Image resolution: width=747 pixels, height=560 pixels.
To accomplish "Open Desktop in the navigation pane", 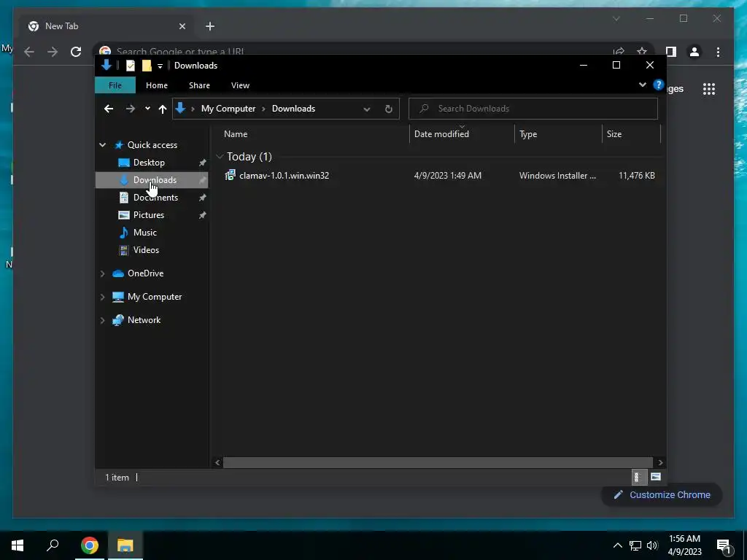I will (x=149, y=163).
